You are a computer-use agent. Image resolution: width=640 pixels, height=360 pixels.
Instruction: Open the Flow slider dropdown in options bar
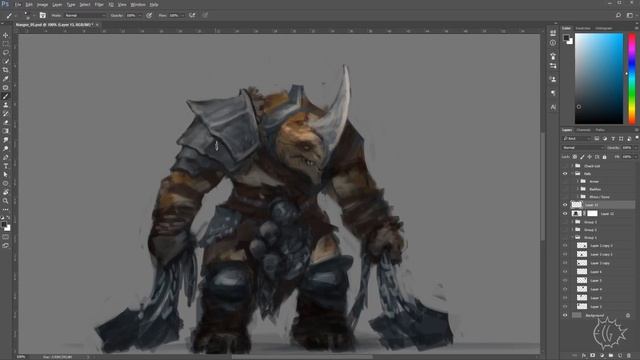pyautogui.click(x=182, y=16)
